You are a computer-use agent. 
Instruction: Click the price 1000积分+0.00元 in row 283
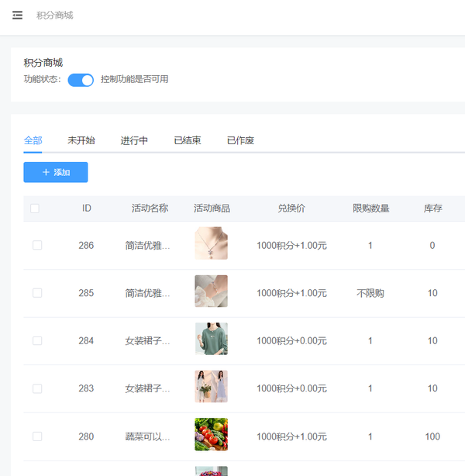coord(291,388)
